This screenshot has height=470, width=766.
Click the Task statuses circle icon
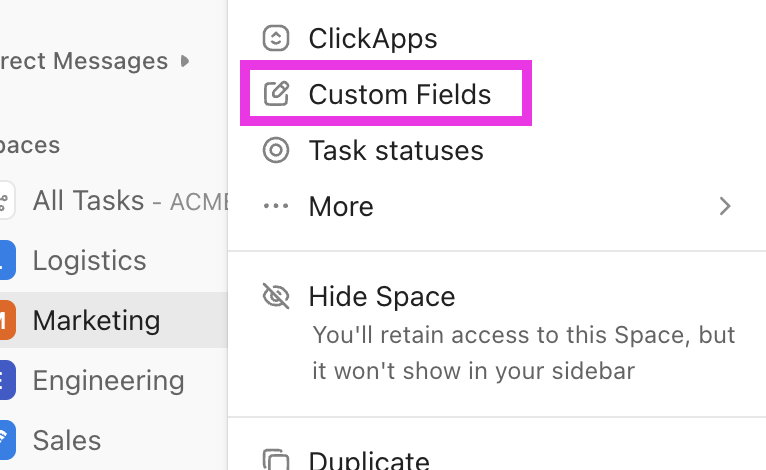tap(275, 151)
